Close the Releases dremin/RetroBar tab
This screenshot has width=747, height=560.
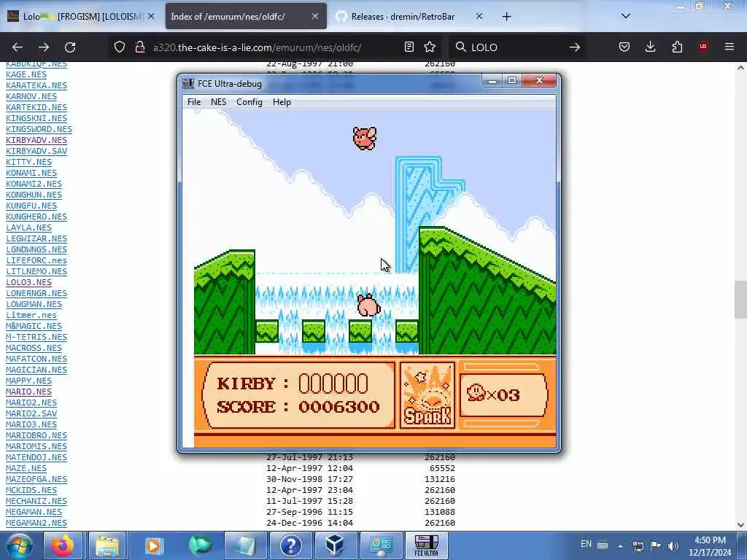tap(479, 16)
